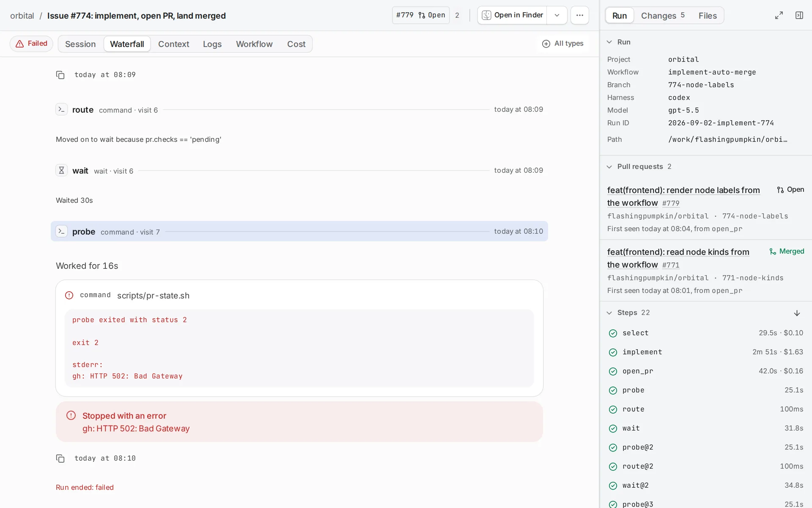Click the Open status icon for PR #779
The width and height of the screenshot is (812, 508).
tap(780, 190)
